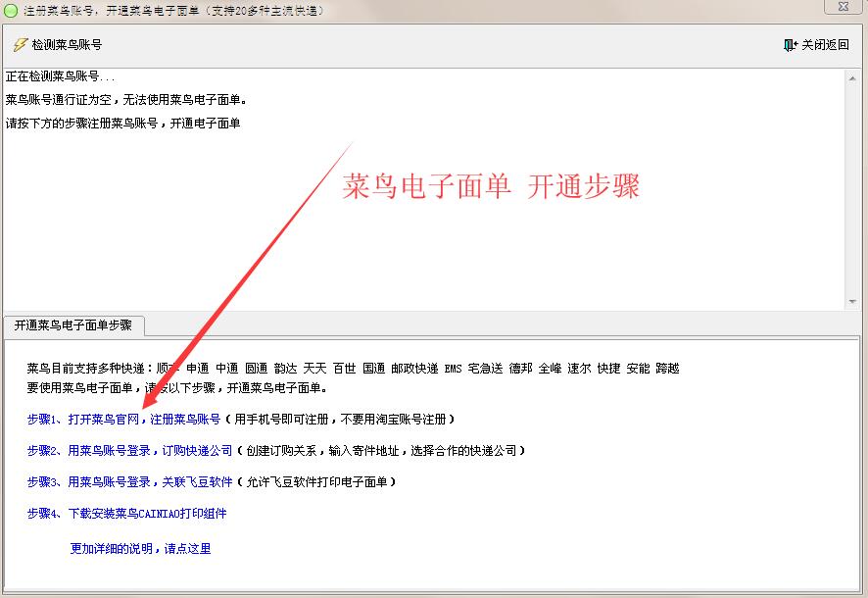Open link 步骤1、打开菜鸟官网，注册菜鸟账号
The width and height of the screenshot is (868, 598).
coord(124,420)
